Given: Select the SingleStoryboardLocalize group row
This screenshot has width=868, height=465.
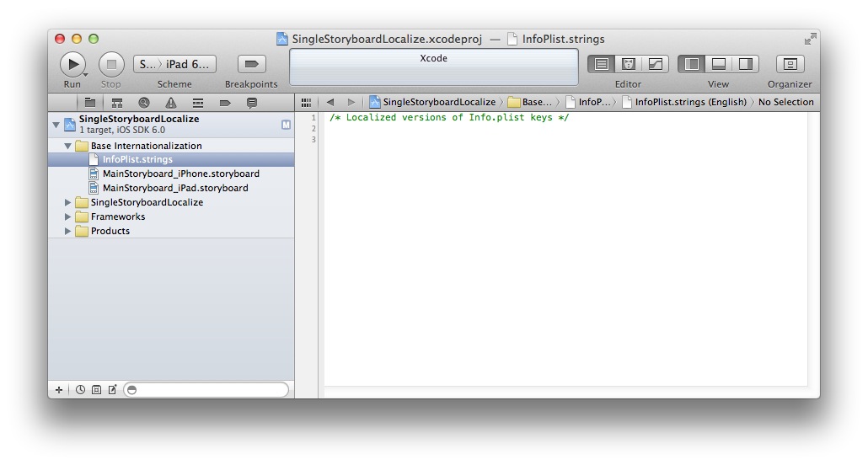Looking at the screenshot, I should tap(171, 203).
